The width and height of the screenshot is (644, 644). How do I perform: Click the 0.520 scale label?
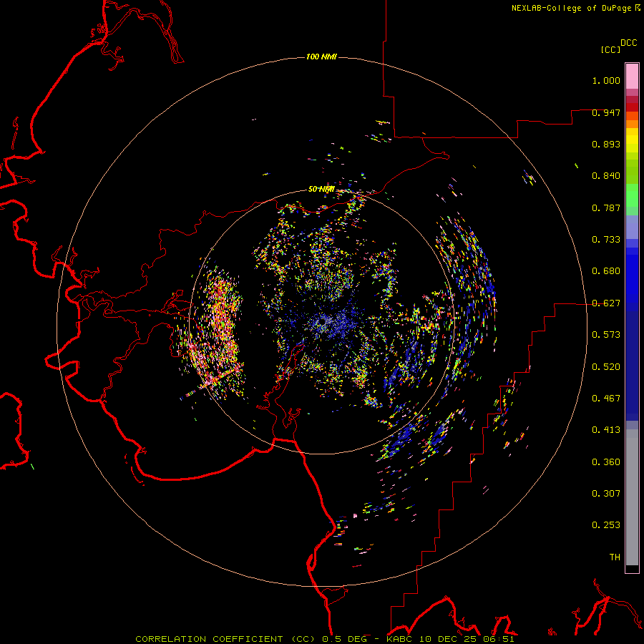pos(606,367)
